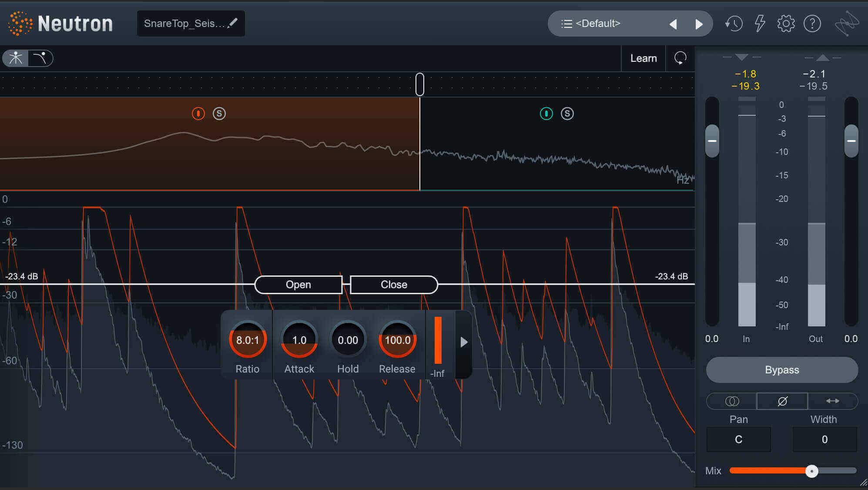The image size is (868, 490).
Task: Click the Bypass button
Action: coord(782,370)
